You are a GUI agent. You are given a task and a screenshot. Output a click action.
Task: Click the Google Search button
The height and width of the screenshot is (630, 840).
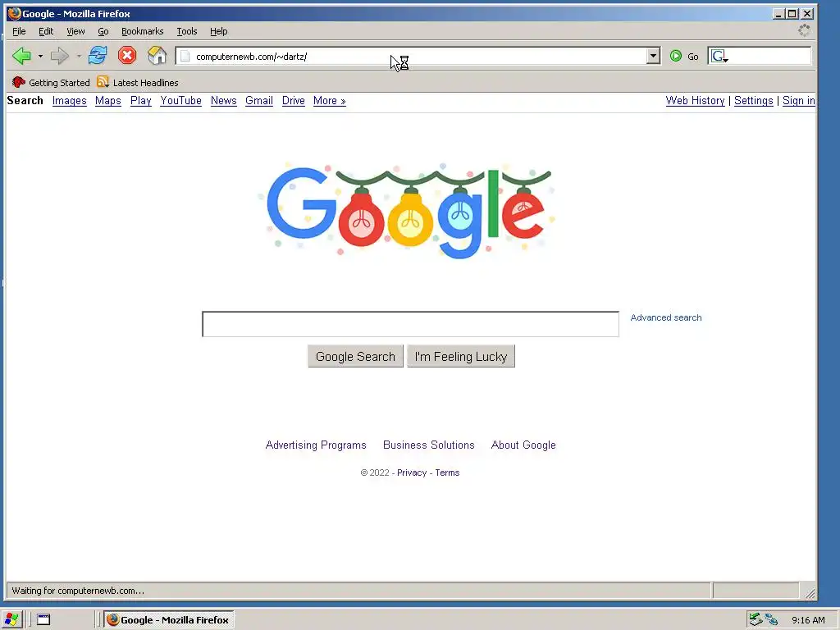356,356
